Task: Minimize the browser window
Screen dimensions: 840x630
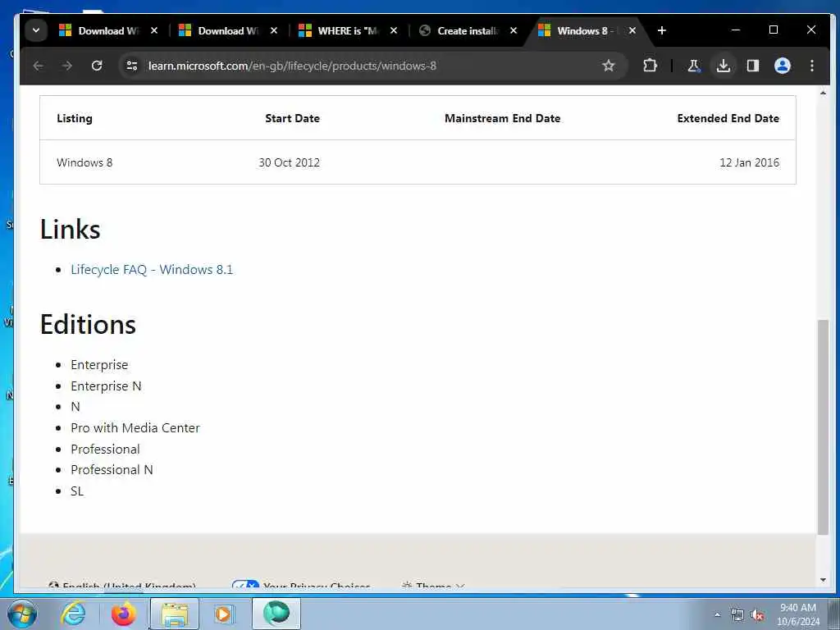Action: tap(736, 30)
